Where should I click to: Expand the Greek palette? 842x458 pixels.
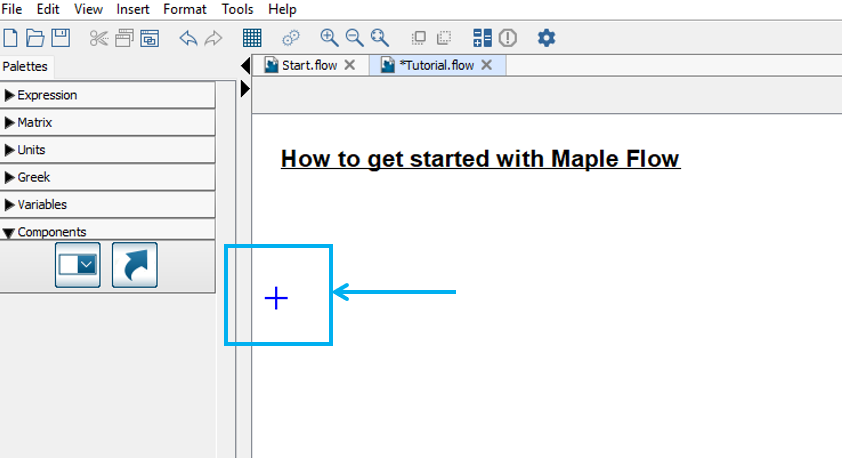107,177
